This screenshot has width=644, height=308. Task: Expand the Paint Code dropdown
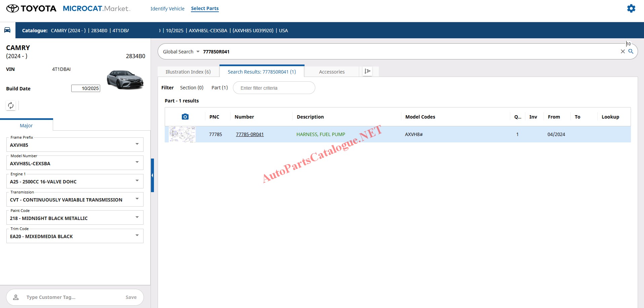(137, 217)
